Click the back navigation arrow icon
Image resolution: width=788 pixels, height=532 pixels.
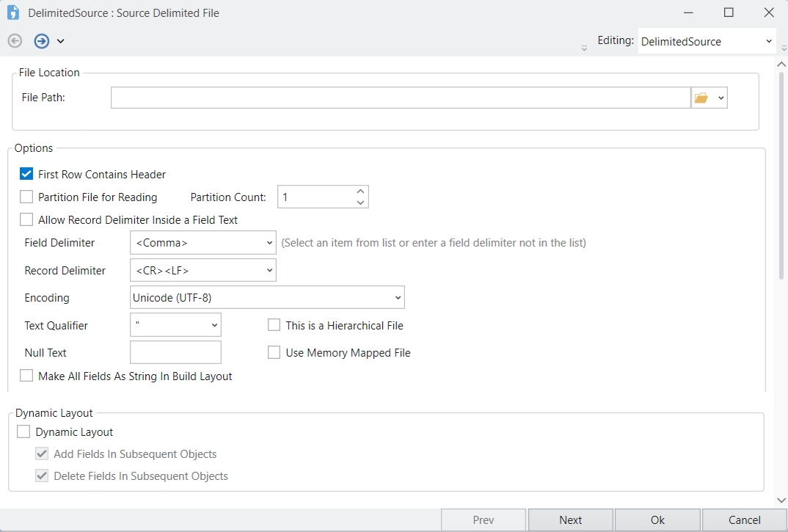tap(15, 41)
